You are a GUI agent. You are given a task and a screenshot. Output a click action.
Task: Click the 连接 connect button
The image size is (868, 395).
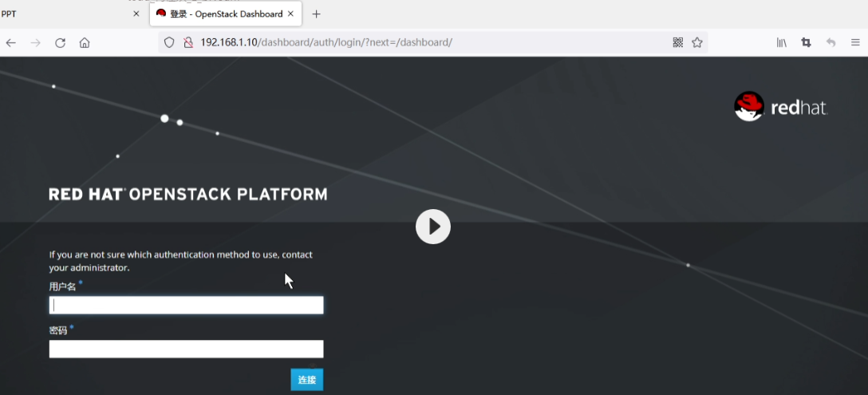pos(306,380)
